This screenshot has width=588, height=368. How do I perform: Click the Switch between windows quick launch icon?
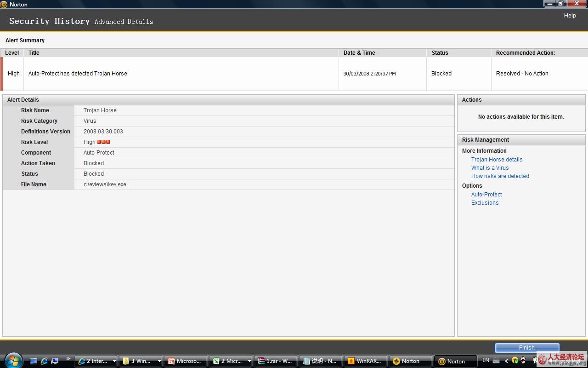(55, 361)
